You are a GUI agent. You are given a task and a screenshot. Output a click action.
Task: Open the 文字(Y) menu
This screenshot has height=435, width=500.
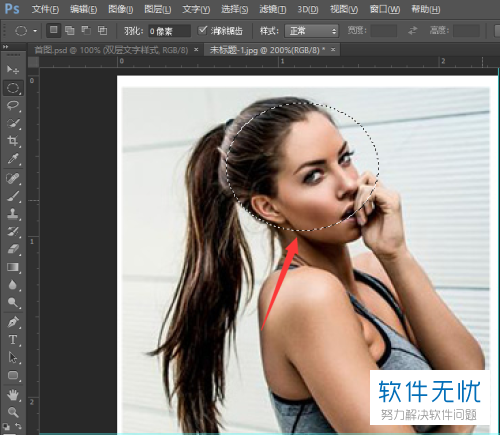tap(196, 9)
